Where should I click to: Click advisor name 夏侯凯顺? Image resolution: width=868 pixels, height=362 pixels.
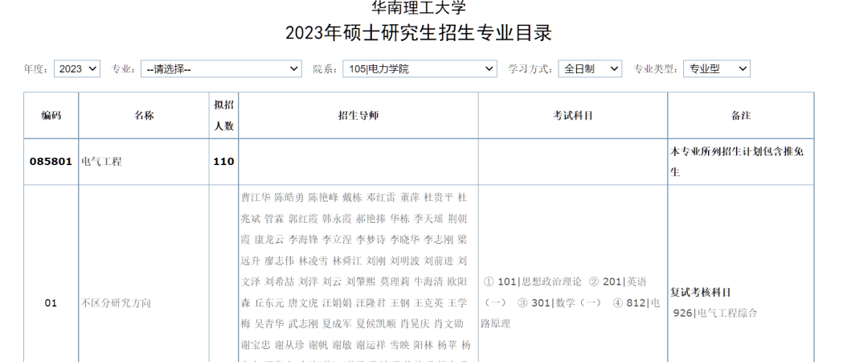pyautogui.click(x=376, y=323)
